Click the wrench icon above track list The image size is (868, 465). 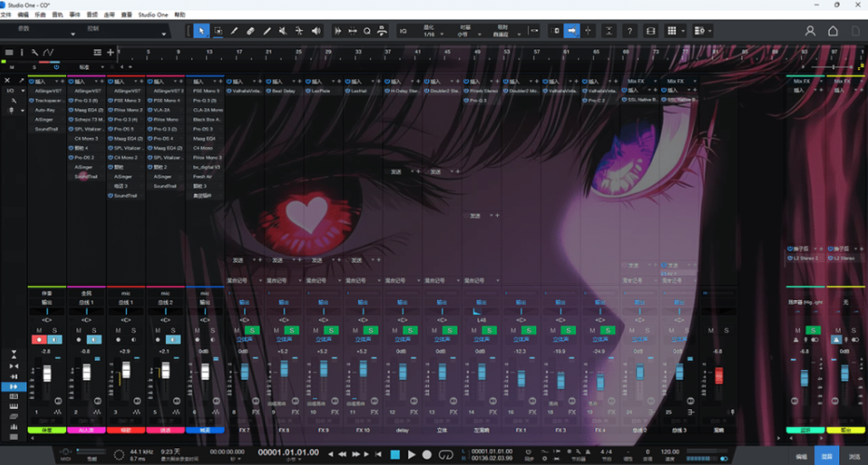click(34, 52)
